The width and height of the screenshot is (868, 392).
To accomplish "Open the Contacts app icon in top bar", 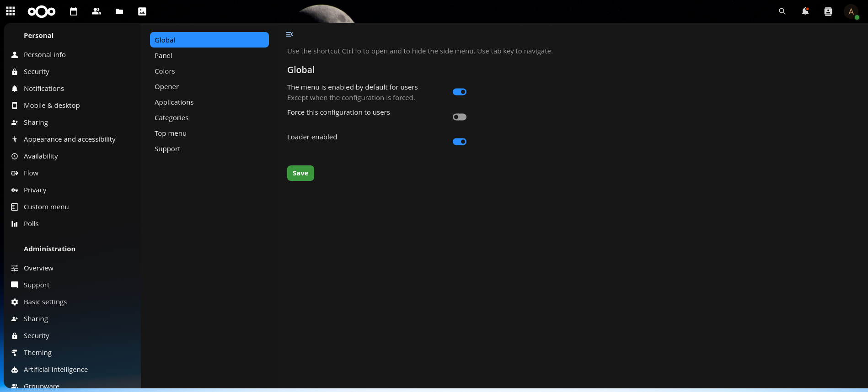I will pos(96,11).
